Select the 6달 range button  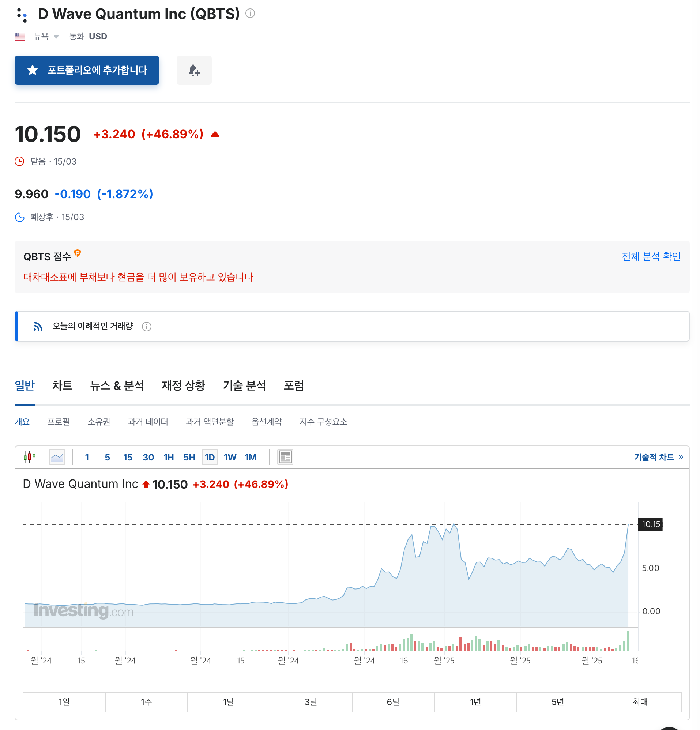(x=394, y=702)
